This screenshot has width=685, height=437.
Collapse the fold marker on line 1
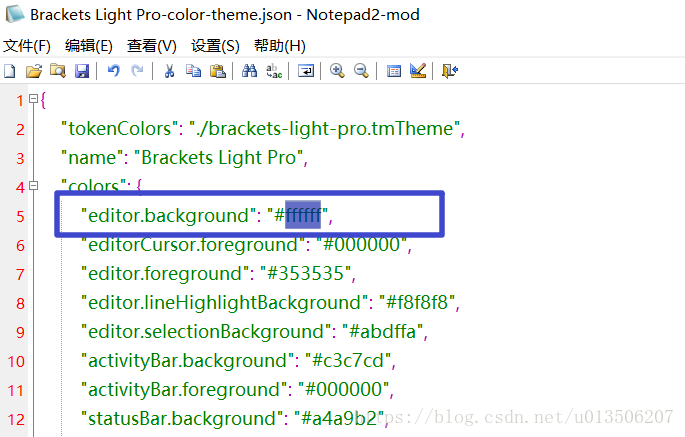tap(33, 98)
